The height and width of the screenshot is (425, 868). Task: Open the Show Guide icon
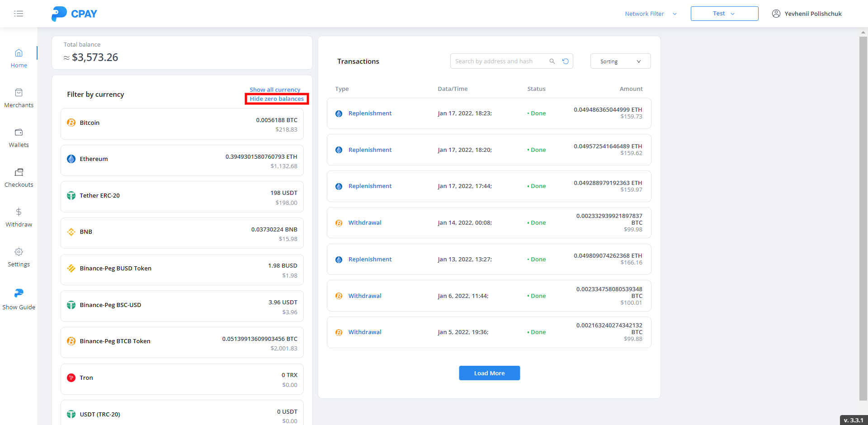(x=19, y=293)
